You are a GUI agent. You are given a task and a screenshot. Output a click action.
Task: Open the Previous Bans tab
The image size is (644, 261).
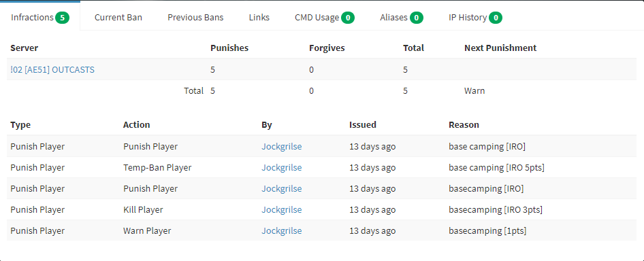195,17
